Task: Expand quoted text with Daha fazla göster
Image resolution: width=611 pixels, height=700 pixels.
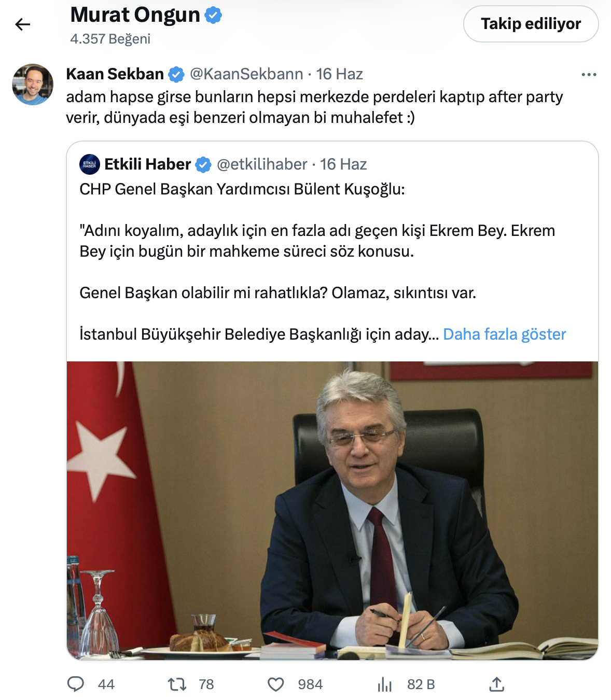Action: [x=504, y=334]
